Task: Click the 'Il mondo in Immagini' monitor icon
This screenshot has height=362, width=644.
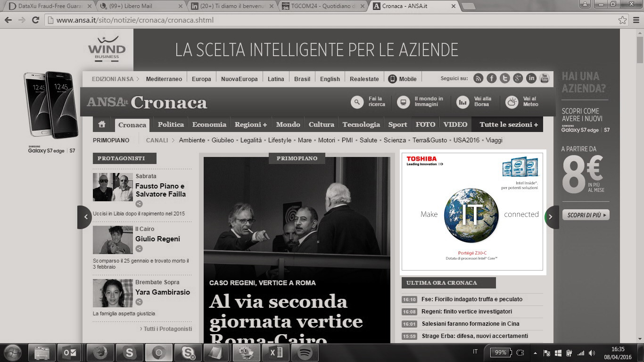Action: (403, 102)
